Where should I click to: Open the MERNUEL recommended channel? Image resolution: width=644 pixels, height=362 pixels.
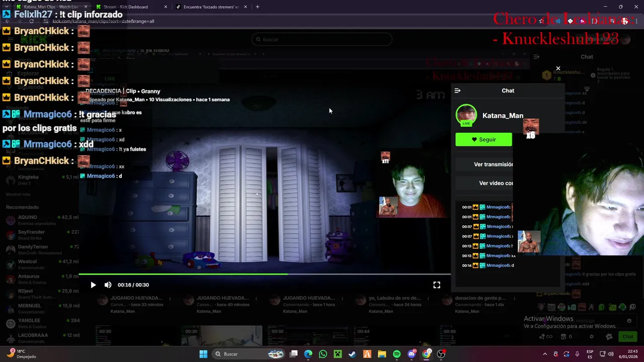(42, 308)
